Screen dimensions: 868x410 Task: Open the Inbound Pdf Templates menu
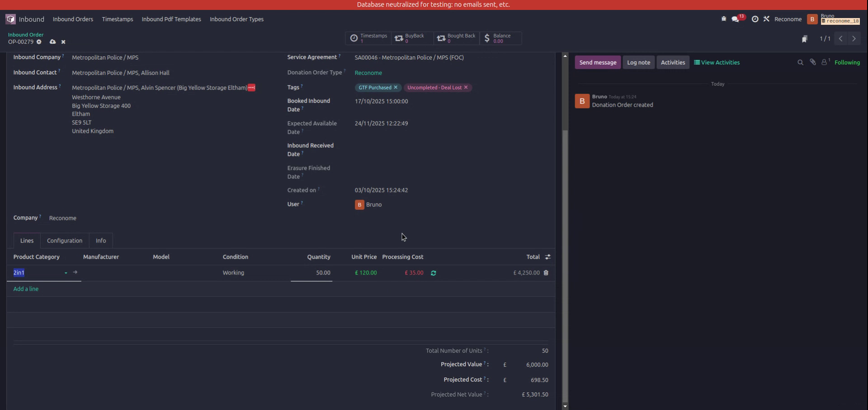pyautogui.click(x=171, y=19)
